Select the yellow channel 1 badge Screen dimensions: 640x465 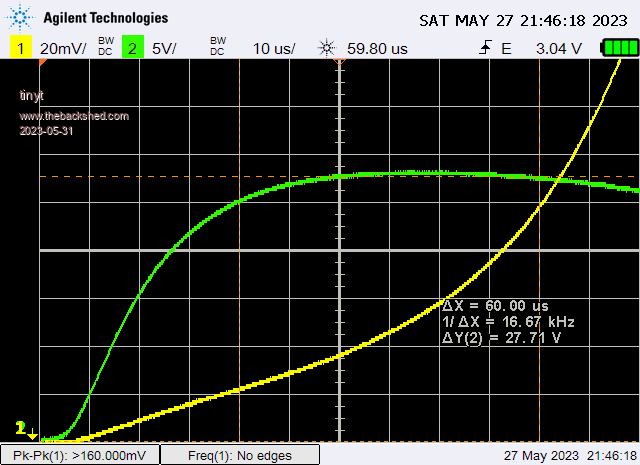click(19, 48)
